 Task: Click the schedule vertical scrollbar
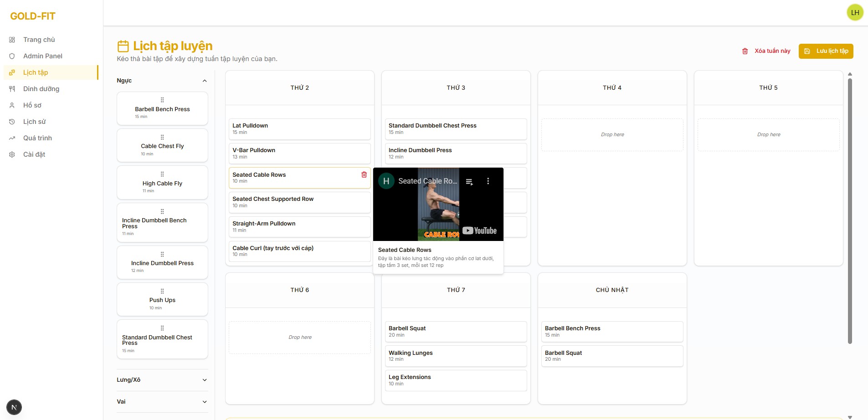[x=850, y=210]
